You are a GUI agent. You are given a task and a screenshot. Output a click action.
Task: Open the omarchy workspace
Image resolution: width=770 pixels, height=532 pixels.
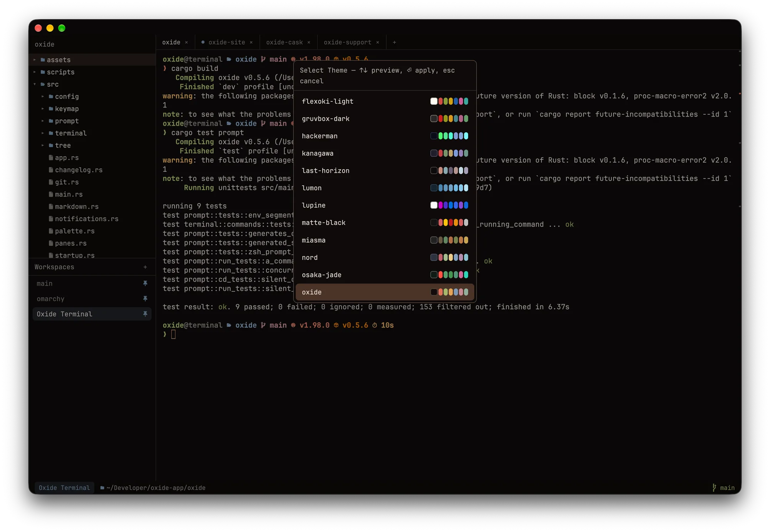[92, 299]
